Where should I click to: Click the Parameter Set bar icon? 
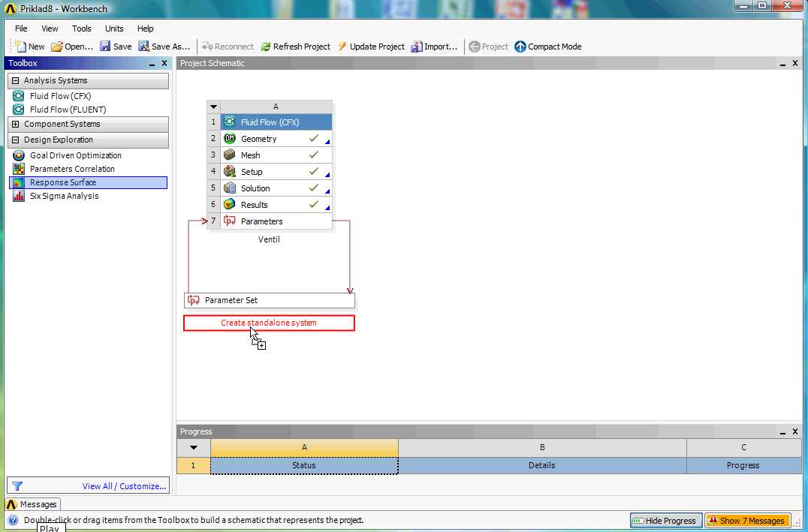click(x=194, y=300)
